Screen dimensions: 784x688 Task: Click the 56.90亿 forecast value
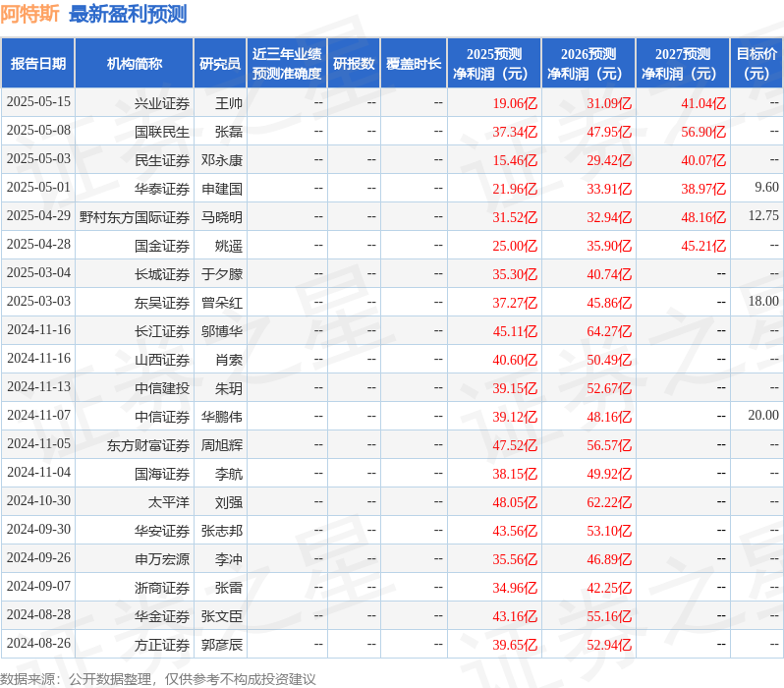[x=703, y=132]
